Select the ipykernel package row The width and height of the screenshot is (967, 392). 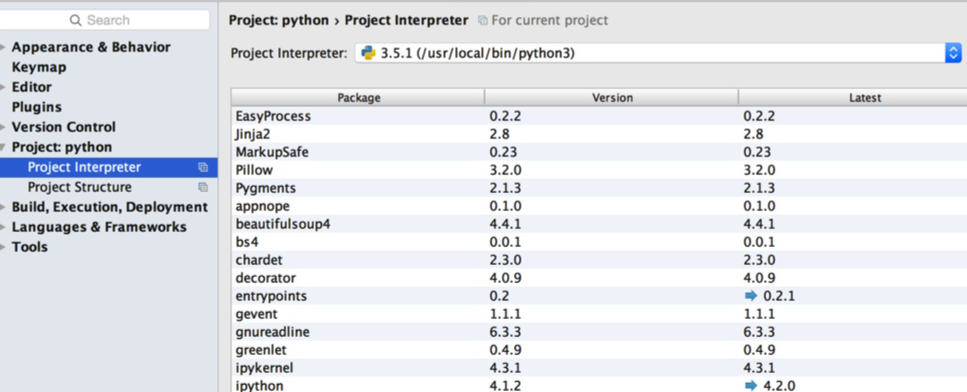point(599,368)
